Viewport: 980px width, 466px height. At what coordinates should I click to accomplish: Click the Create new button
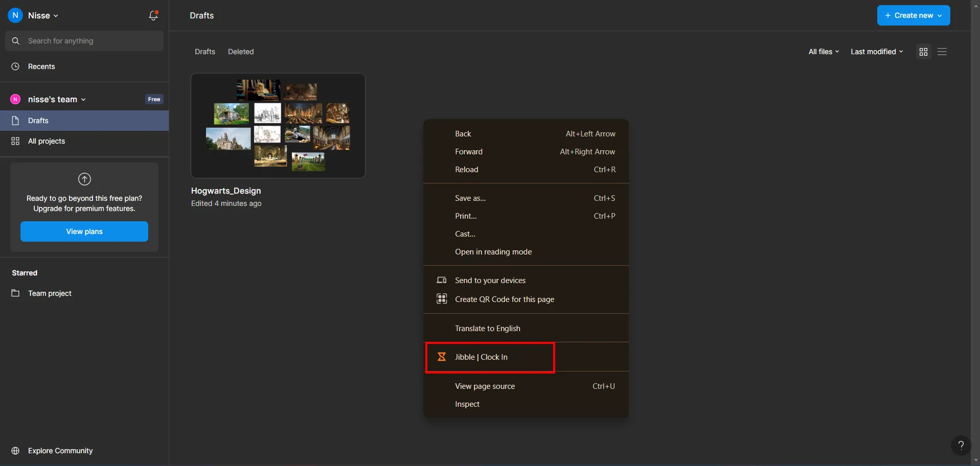[913, 15]
